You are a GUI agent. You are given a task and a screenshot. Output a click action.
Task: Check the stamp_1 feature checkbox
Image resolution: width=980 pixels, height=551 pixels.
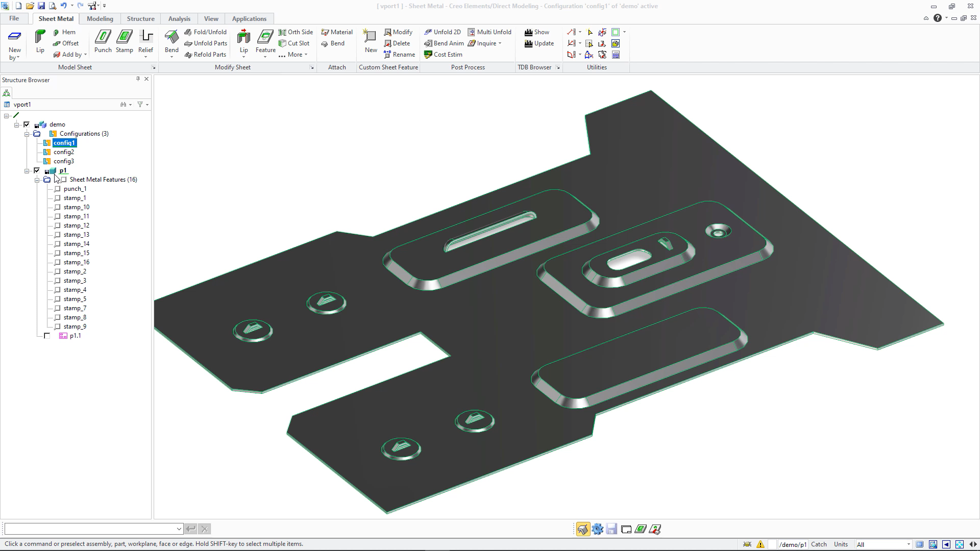57,198
